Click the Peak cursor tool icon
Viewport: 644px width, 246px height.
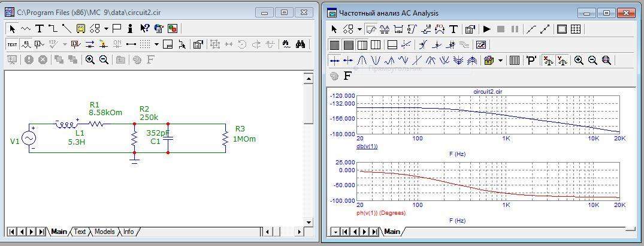[x=362, y=60]
